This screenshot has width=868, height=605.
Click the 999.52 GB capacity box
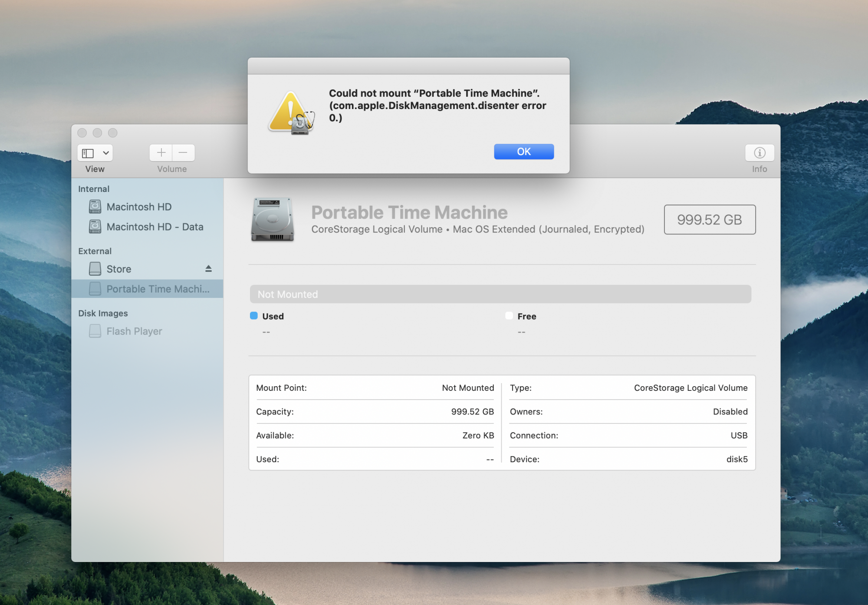tap(709, 219)
